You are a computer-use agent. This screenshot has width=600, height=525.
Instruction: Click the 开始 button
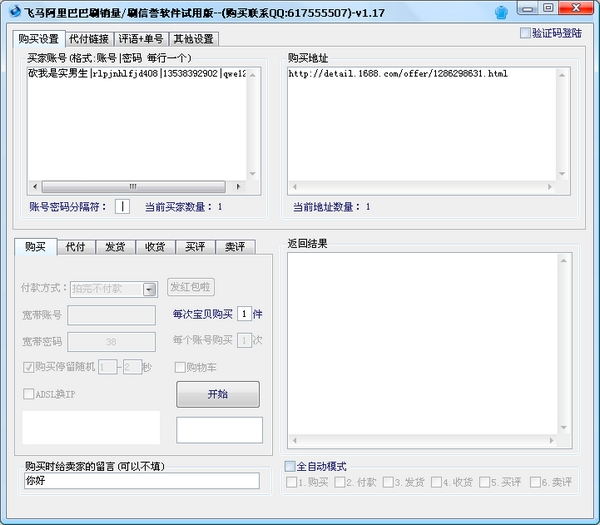218,394
